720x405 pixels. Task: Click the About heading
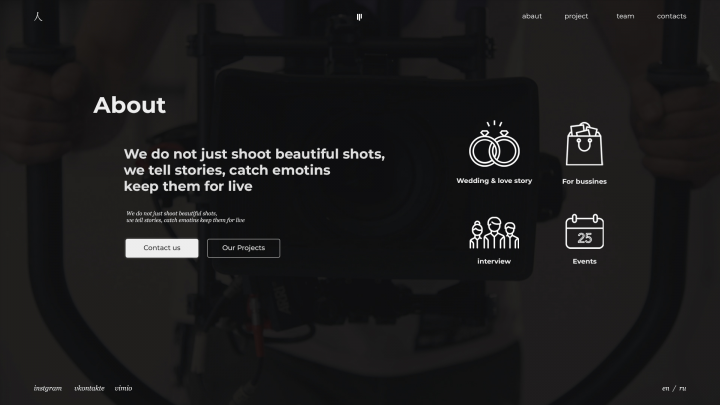(x=129, y=105)
